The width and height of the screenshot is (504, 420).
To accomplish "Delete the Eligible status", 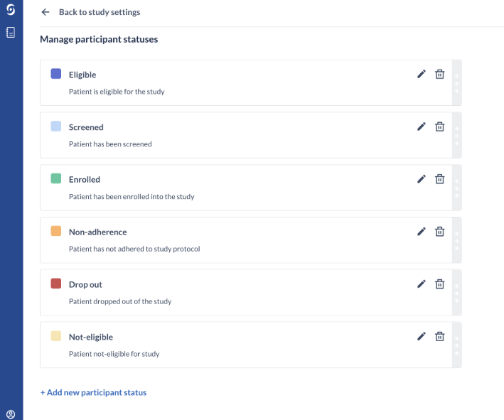I will coord(440,74).
